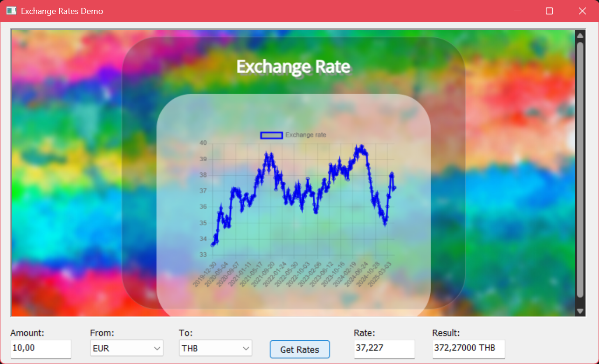The image size is (599, 364).
Task: Click the scrollbar up arrow
Action: click(580, 35)
